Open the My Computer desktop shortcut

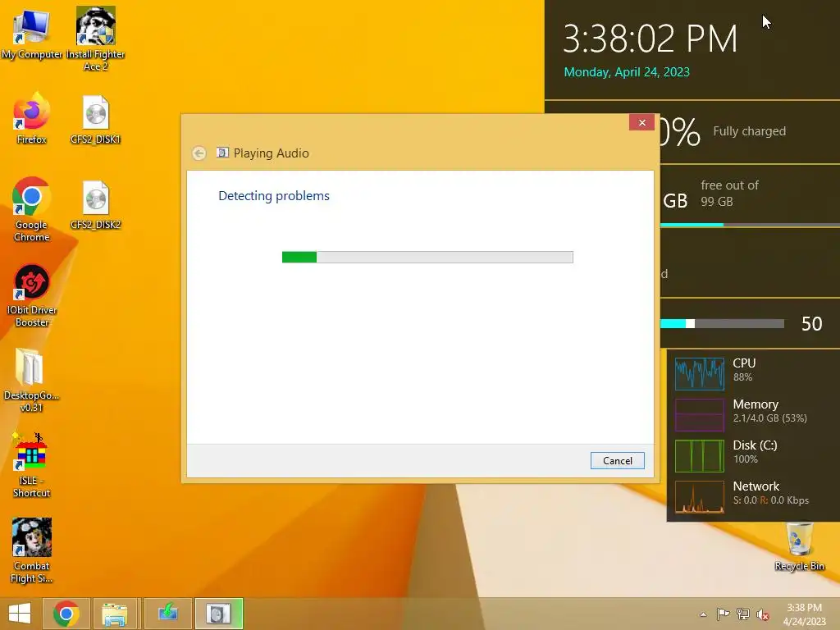point(32,33)
